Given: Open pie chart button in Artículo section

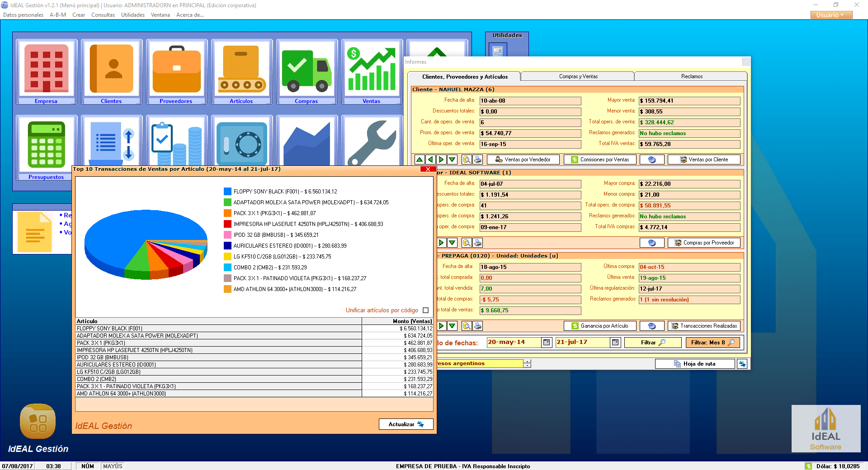Looking at the screenshot, I should (652, 326).
